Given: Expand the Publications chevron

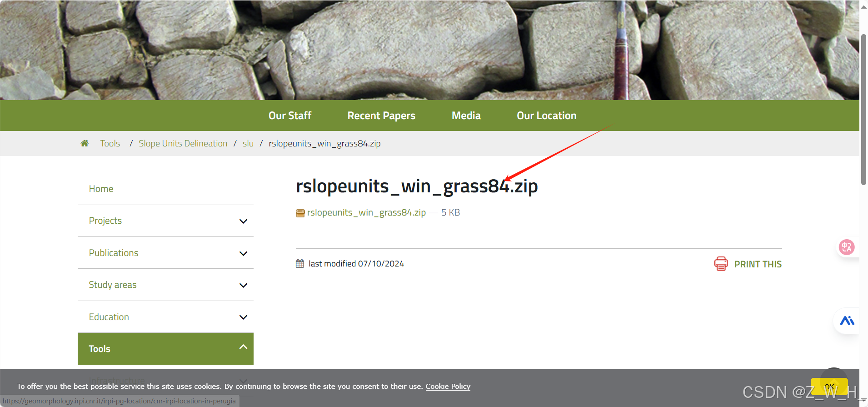Looking at the screenshot, I should click(x=243, y=254).
